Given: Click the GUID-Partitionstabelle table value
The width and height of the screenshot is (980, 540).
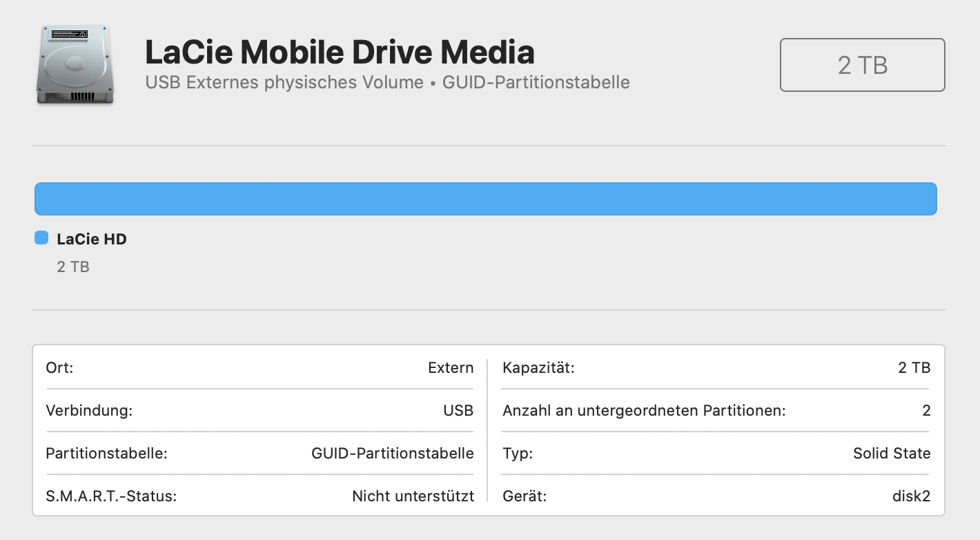Looking at the screenshot, I should [x=393, y=454].
